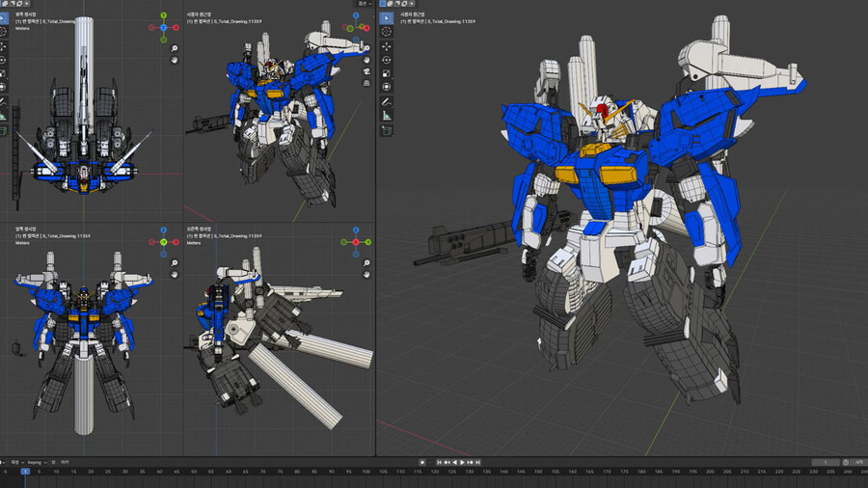Select the Measure tool in right viewport
Viewport: 868px width, 488px height.
pyautogui.click(x=387, y=116)
